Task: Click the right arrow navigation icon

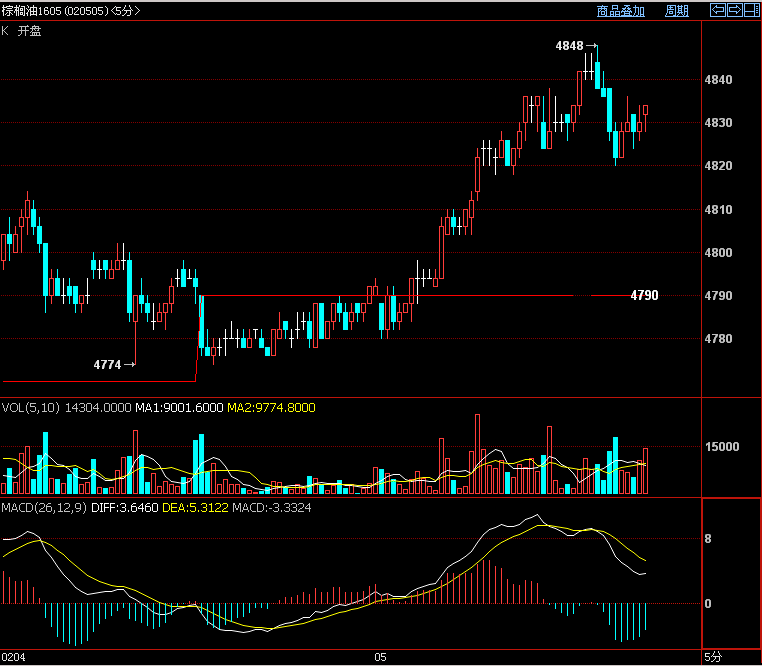Action: (x=734, y=11)
